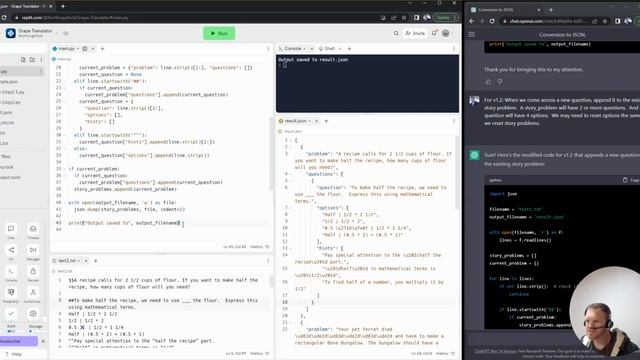Viewport: 640px width, 360px height.
Task: Open a new tab in the ChatGPT browser
Action: (x=551, y=9)
